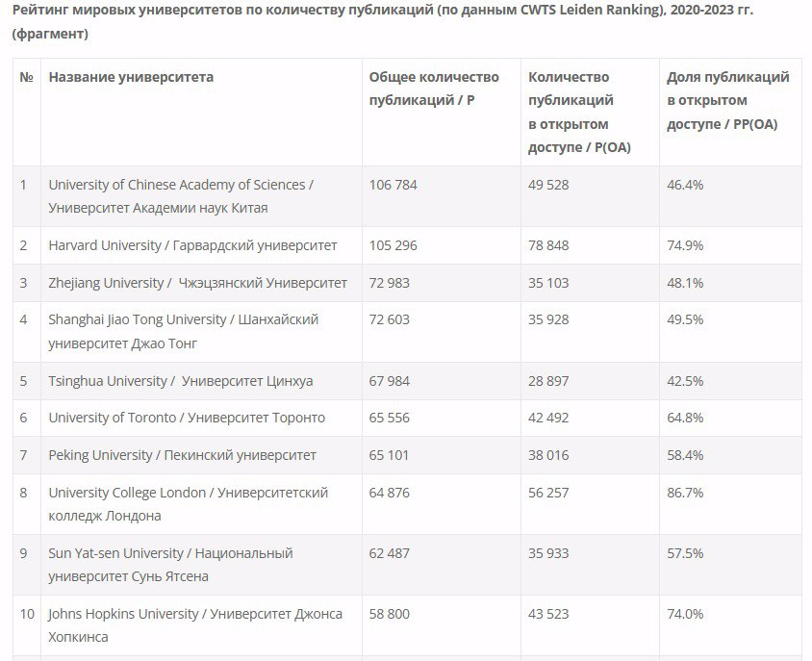Select the Zhejiang University name cell
The image size is (812, 661).
(x=197, y=283)
